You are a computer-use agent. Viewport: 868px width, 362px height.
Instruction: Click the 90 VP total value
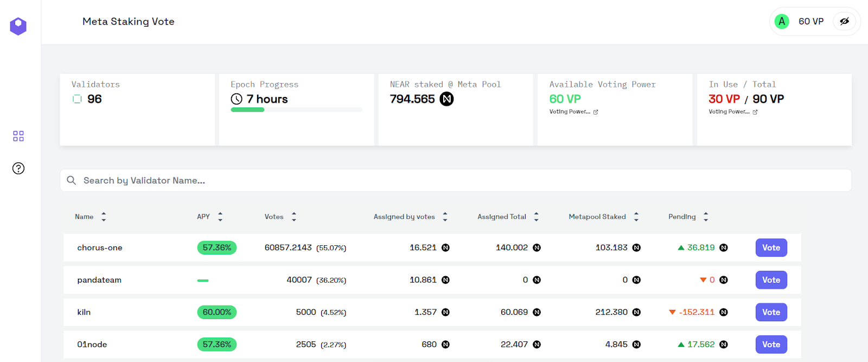click(768, 99)
